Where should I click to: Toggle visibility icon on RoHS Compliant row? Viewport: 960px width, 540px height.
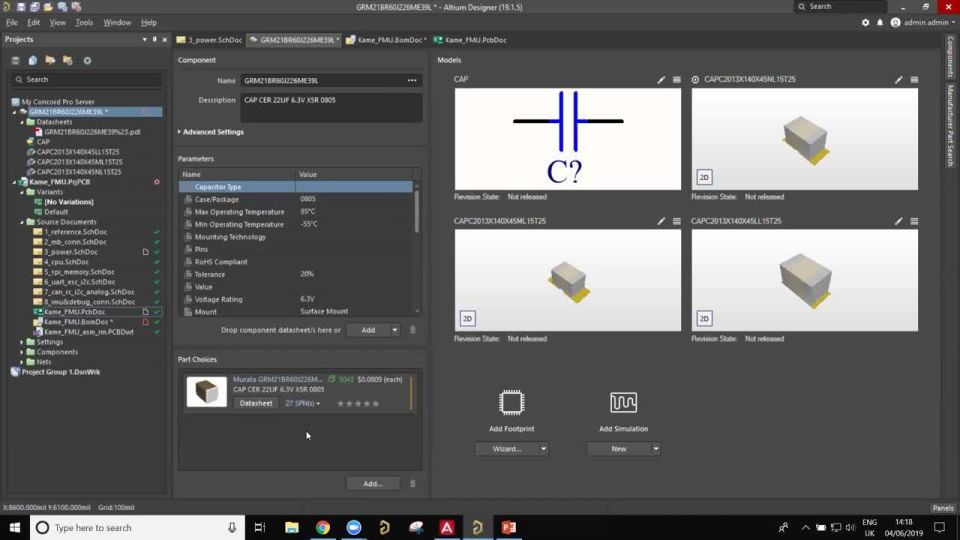pyautogui.click(x=188, y=261)
